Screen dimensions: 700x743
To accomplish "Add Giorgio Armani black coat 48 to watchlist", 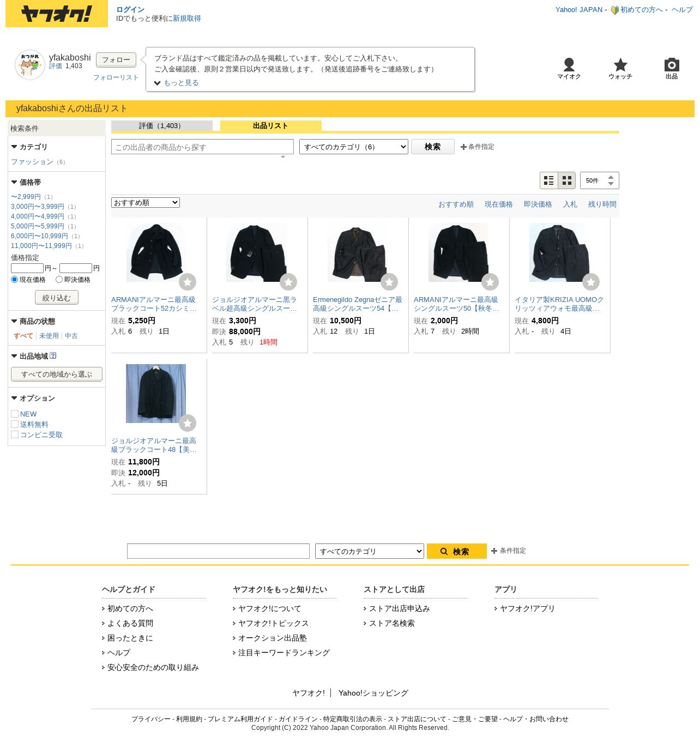I will pyautogui.click(x=188, y=423).
